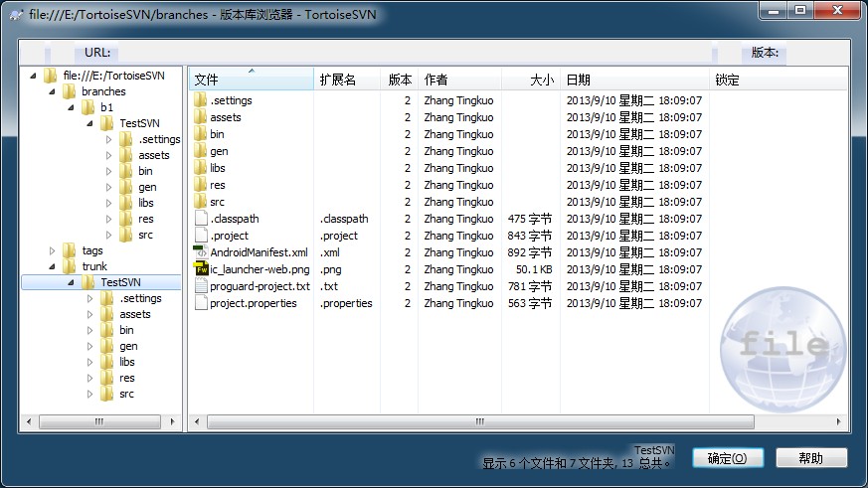
Task: Click the file list scroll left arrow
Action: [x=197, y=421]
